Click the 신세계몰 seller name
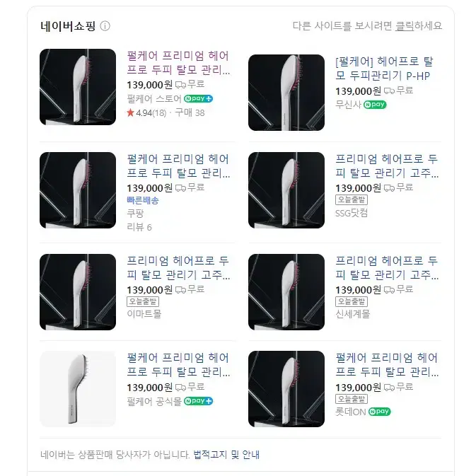 tap(352, 314)
